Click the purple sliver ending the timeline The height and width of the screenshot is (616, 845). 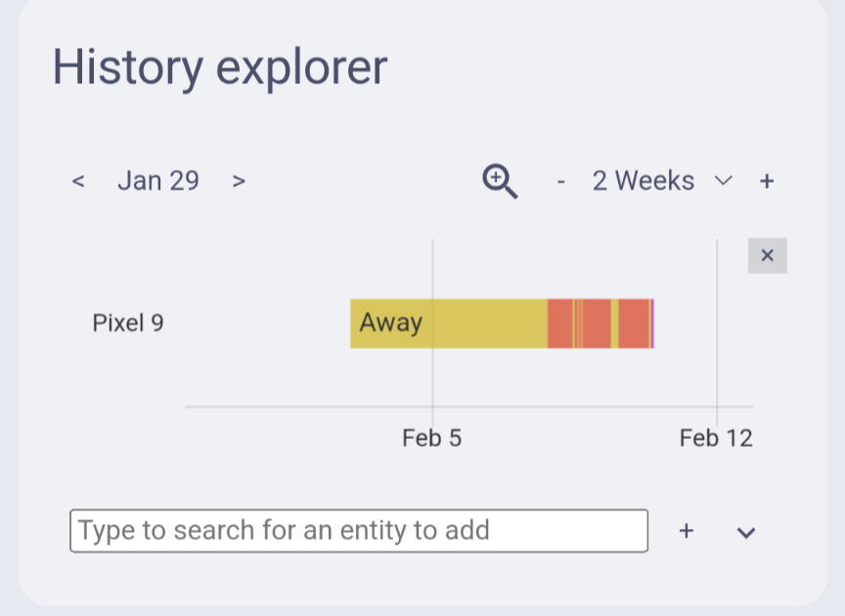(652, 324)
